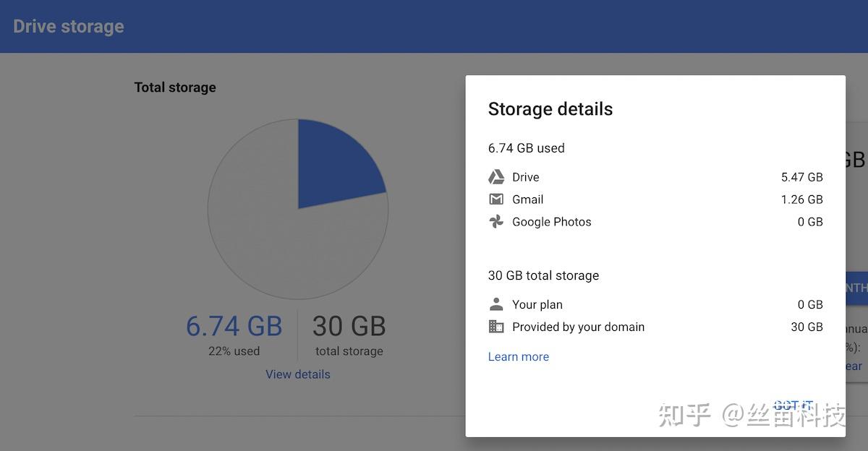Click the 30 GB total storage label

click(x=543, y=275)
